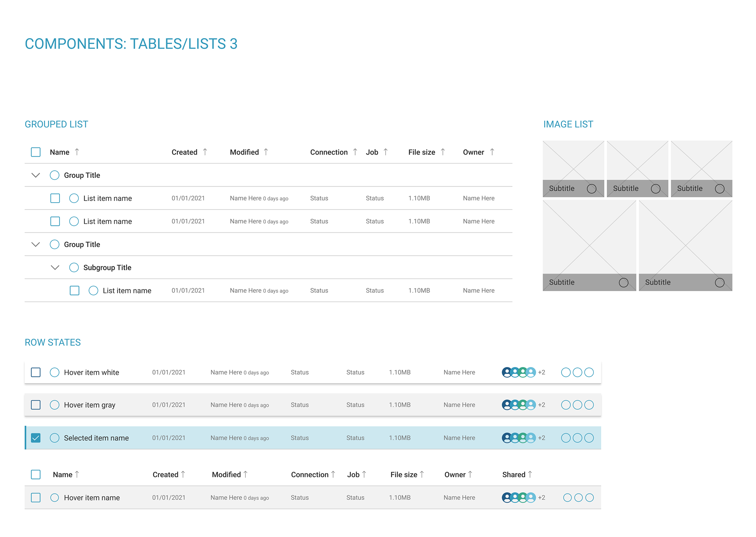Click the Name header in bottom table

tap(63, 474)
